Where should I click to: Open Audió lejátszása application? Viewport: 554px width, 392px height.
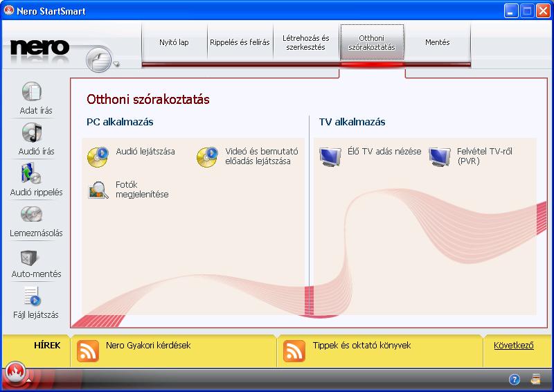coord(98,157)
